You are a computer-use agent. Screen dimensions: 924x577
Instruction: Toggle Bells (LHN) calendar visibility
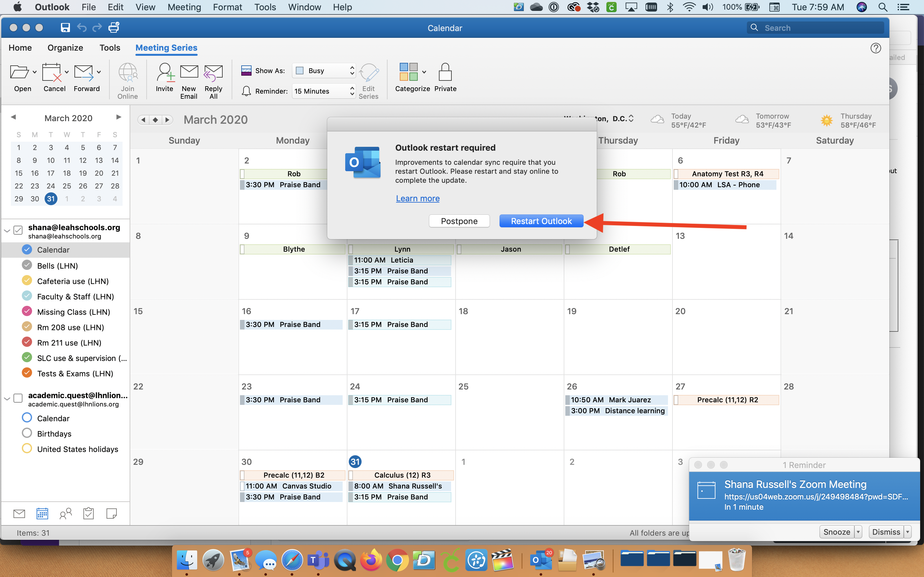point(26,265)
